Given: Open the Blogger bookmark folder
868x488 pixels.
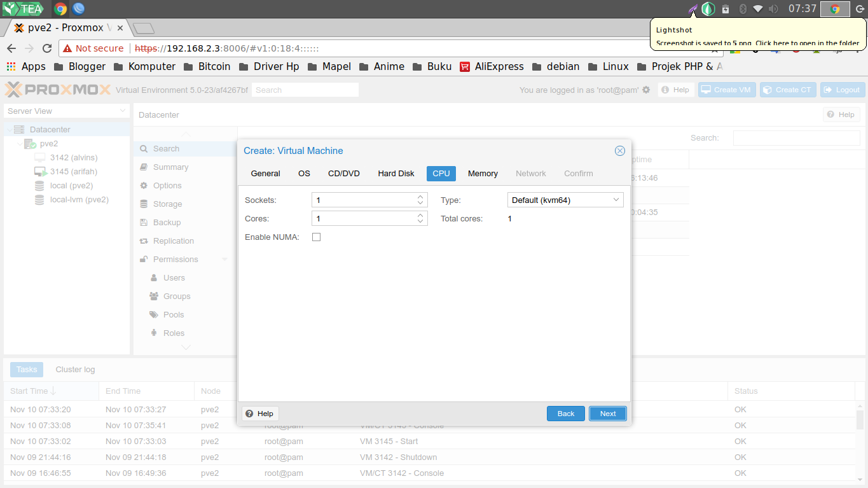Looking at the screenshot, I should pos(79,66).
